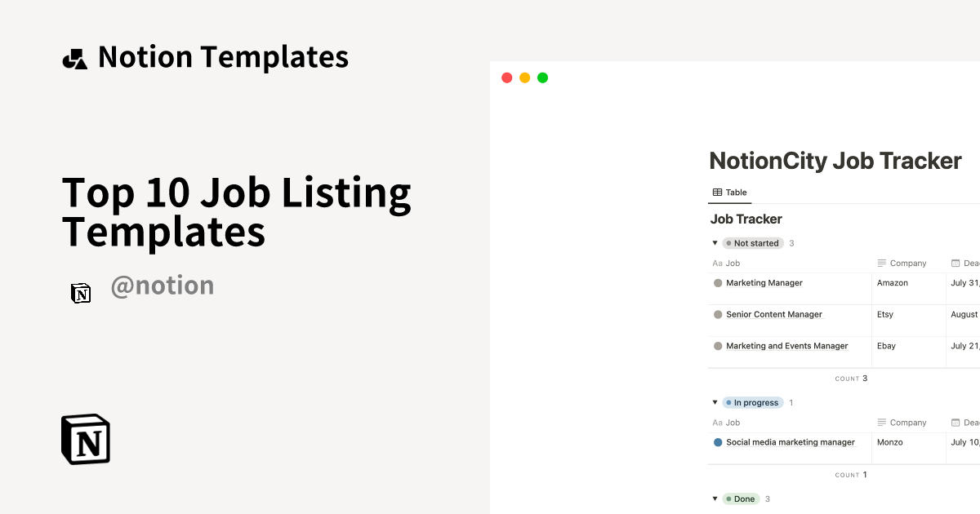Click the blue status swatch on Monzo row
This screenshot has width=980, height=514.
tap(717, 441)
